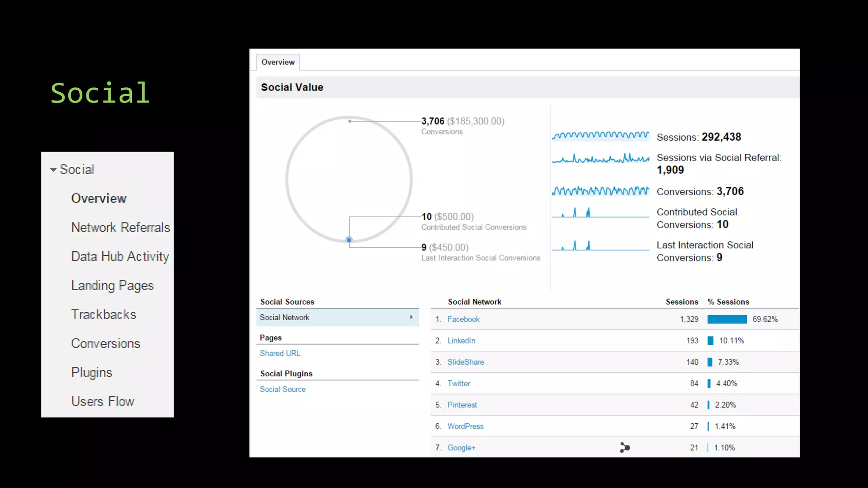Click the Facebook network link

tap(463, 319)
